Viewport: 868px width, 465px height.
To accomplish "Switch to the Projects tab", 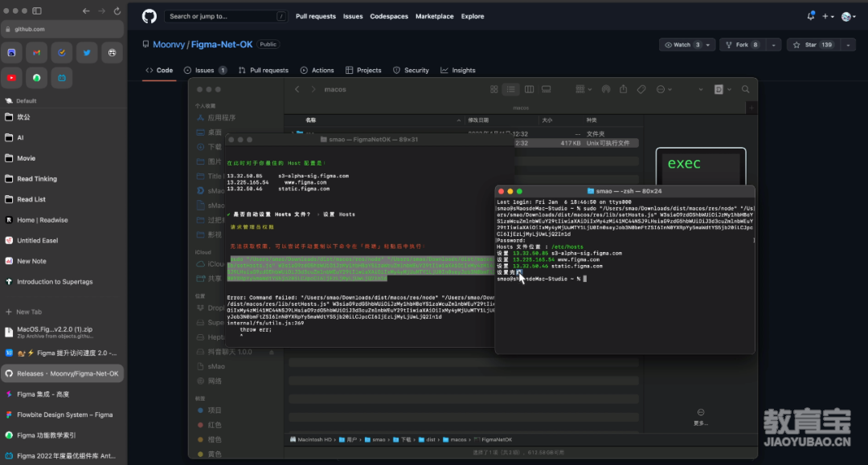I will coord(363,70).
